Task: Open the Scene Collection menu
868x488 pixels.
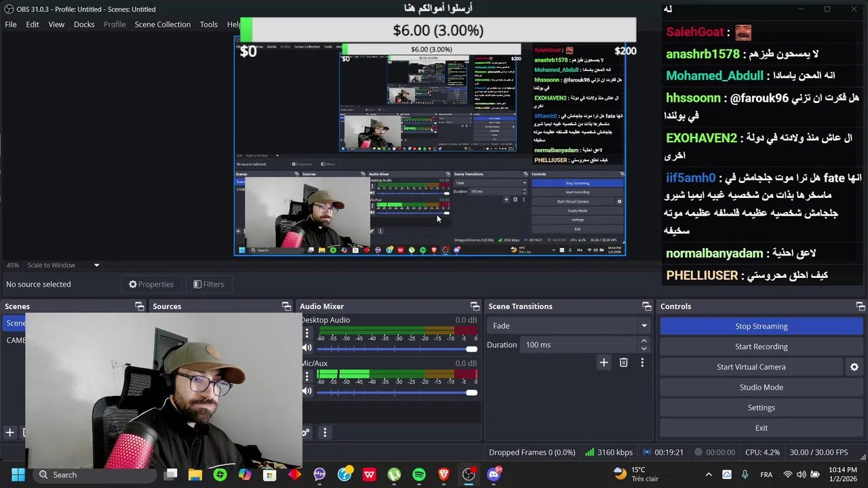Action: point(162,24)
